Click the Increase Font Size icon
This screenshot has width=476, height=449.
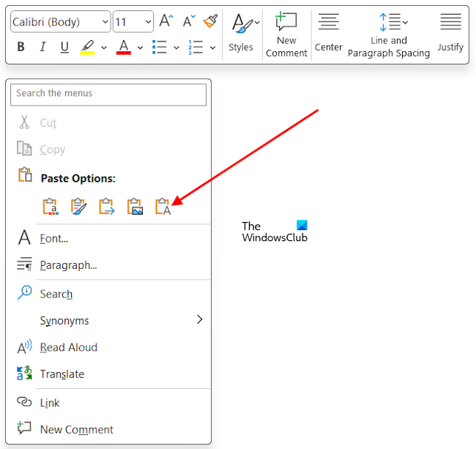[x=166, y=21]
